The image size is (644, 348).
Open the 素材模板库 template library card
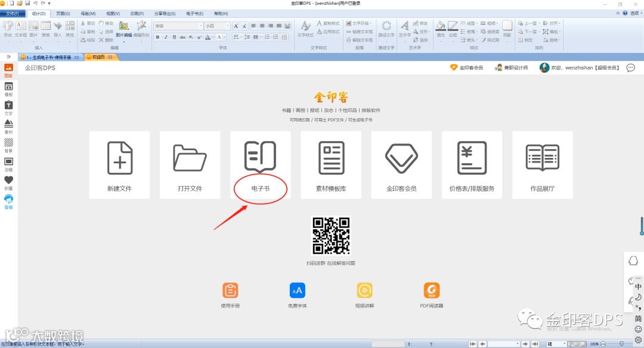click(331, 165)
